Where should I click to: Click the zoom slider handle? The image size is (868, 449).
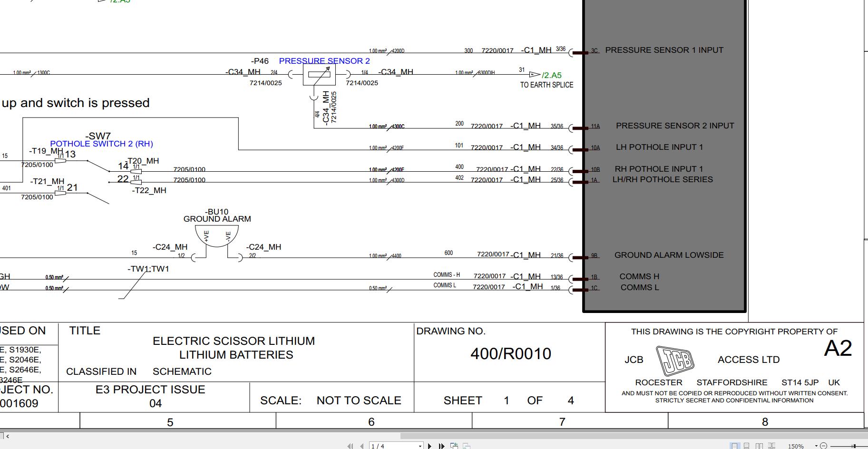coord(854,446)
